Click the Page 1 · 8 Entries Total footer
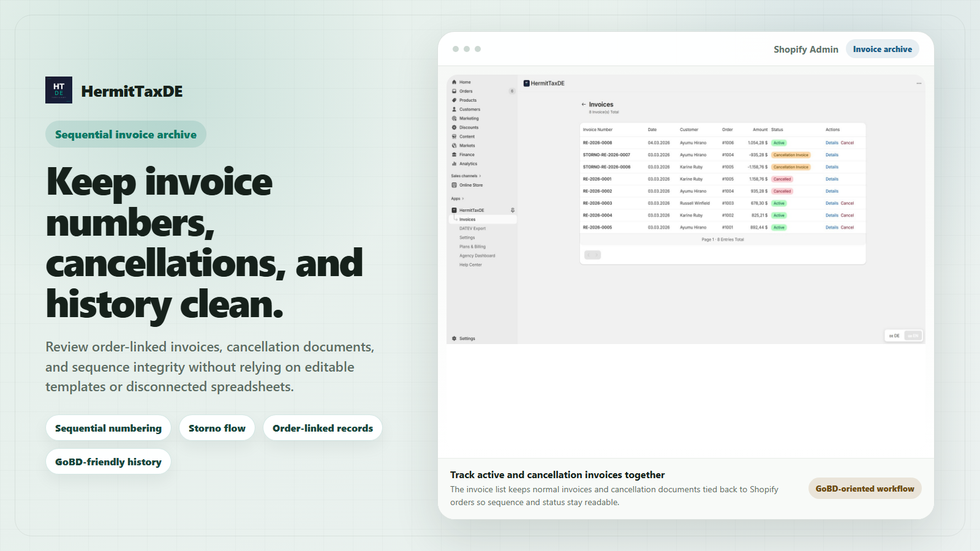The width and height of the screenshot is (980, 551). pos(723,239)
